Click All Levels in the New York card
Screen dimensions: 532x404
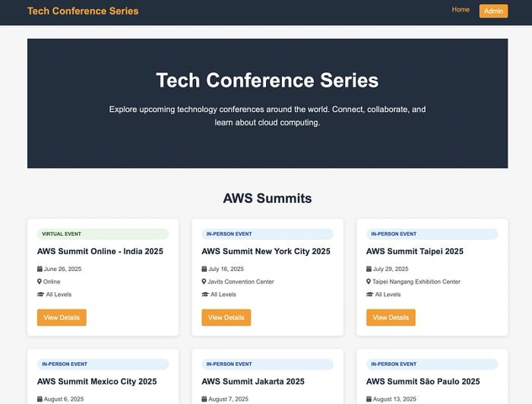tap(223, 294)
